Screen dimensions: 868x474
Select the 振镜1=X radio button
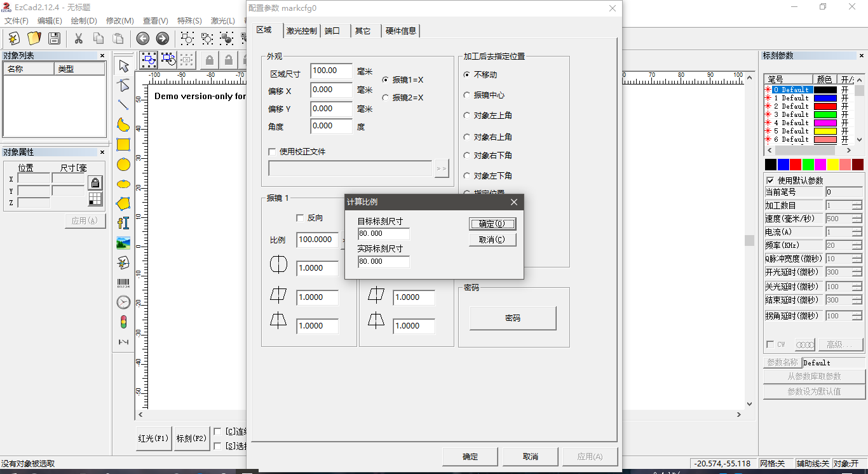pyautogui.click(x=385, y=80)
